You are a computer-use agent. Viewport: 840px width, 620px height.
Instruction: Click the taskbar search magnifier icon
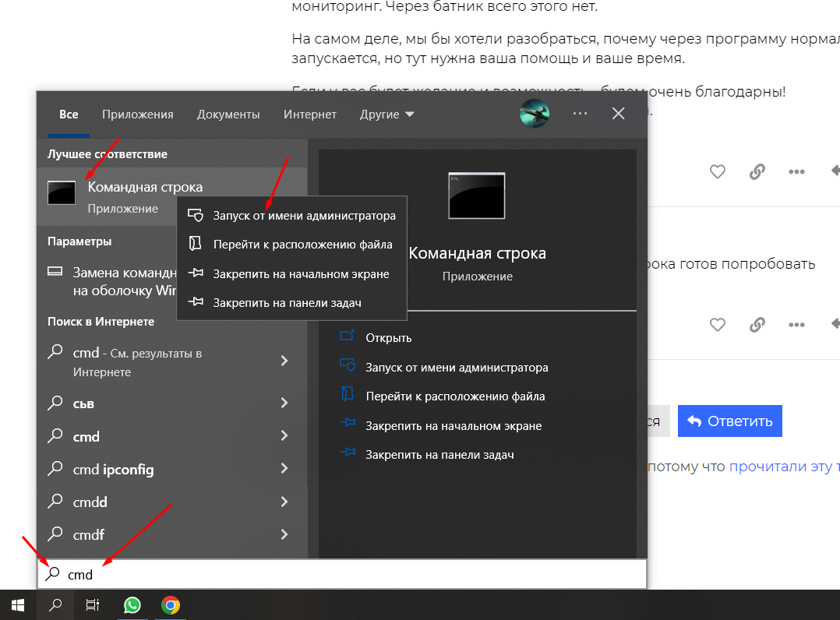pyautogui.click(x=55, y=604)
